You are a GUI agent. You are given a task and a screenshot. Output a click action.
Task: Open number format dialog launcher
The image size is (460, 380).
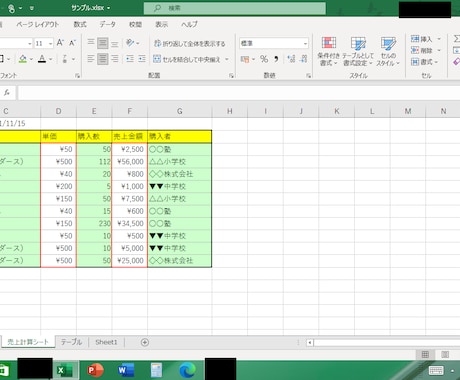[x=309, y=76]
